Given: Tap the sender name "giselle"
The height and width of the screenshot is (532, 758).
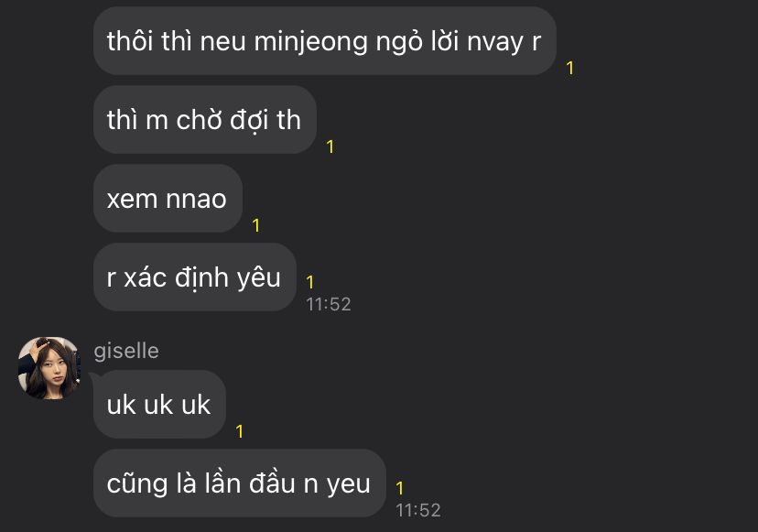Looking at the screenshot, I should [x=126, y=351].
